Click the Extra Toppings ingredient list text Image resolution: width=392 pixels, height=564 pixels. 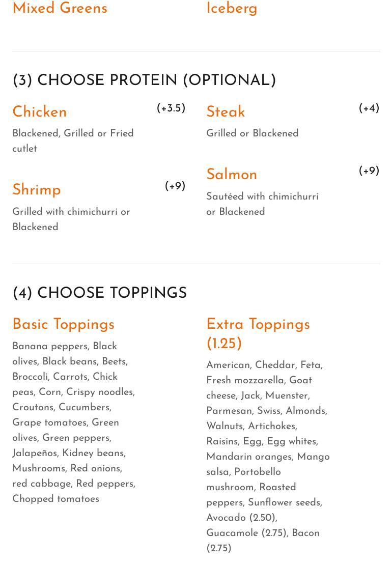268,457
